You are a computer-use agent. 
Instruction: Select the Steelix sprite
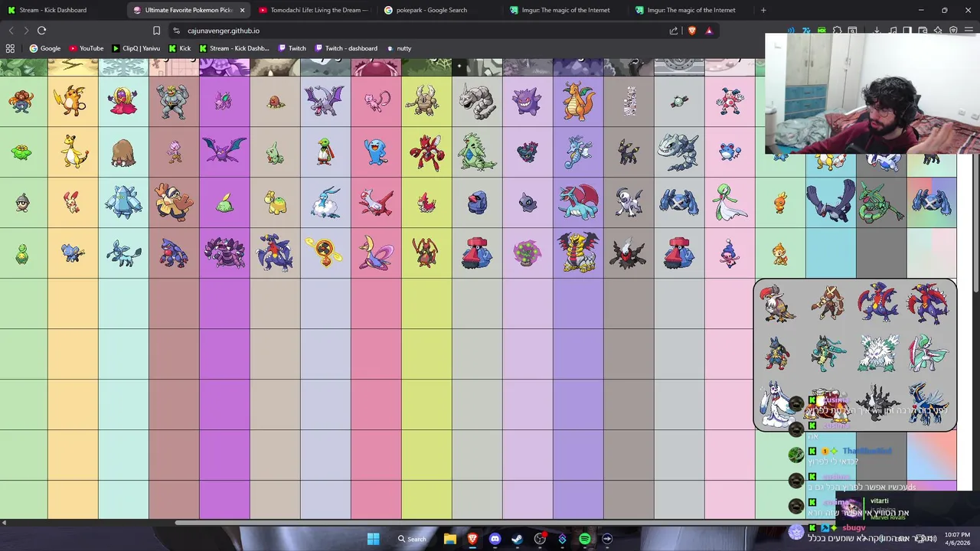679,152
